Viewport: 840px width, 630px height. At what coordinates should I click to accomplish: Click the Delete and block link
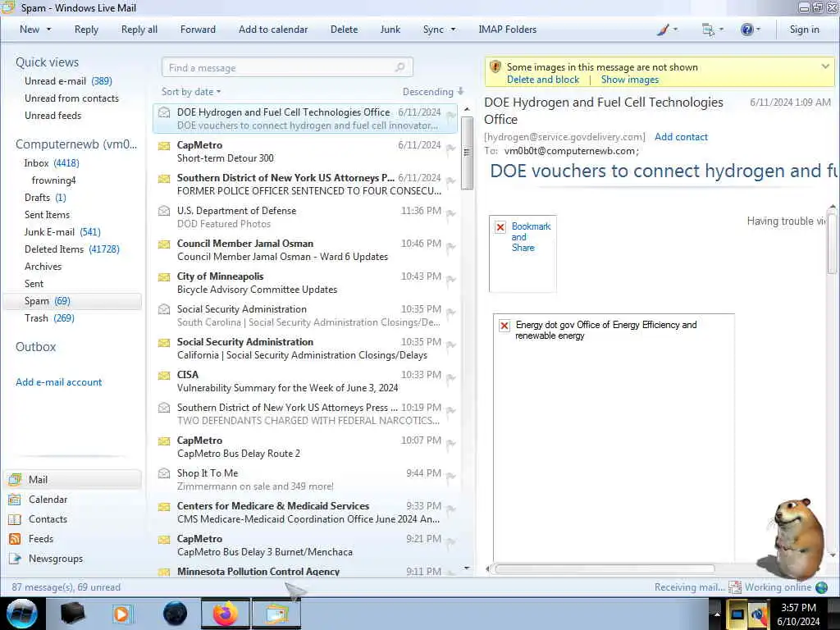543,80
